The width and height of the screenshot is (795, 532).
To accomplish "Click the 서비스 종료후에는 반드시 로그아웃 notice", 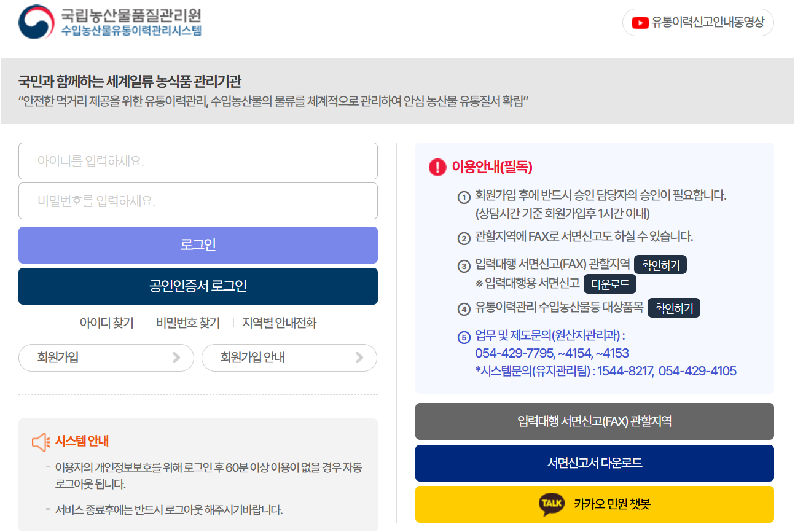I will tap(169, 510).
